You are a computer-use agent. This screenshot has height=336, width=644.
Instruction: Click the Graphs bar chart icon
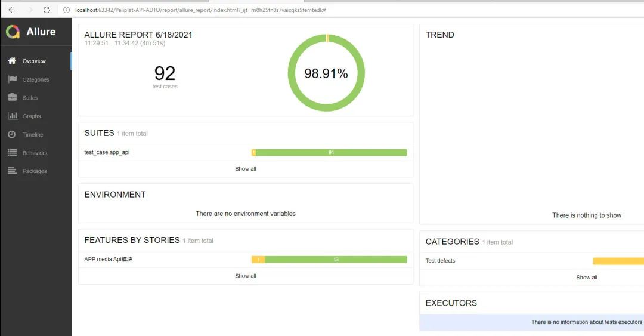click(x=13, y=116)
